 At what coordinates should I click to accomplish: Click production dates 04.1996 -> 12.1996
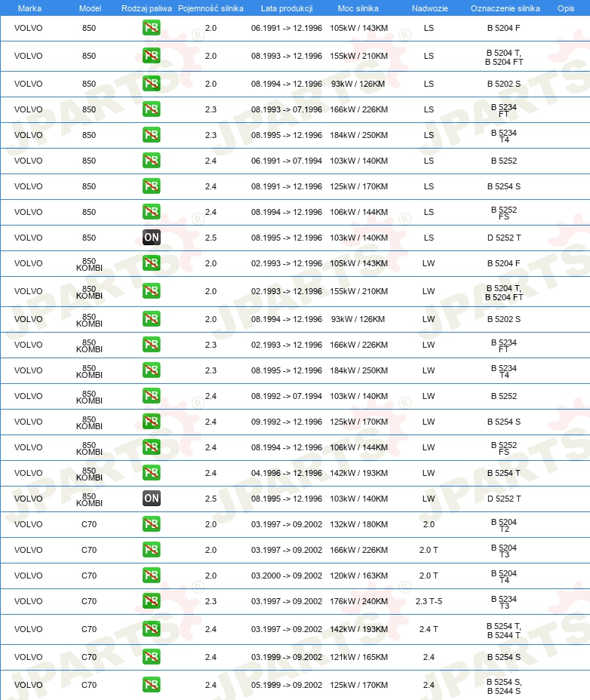click(286, 473)
